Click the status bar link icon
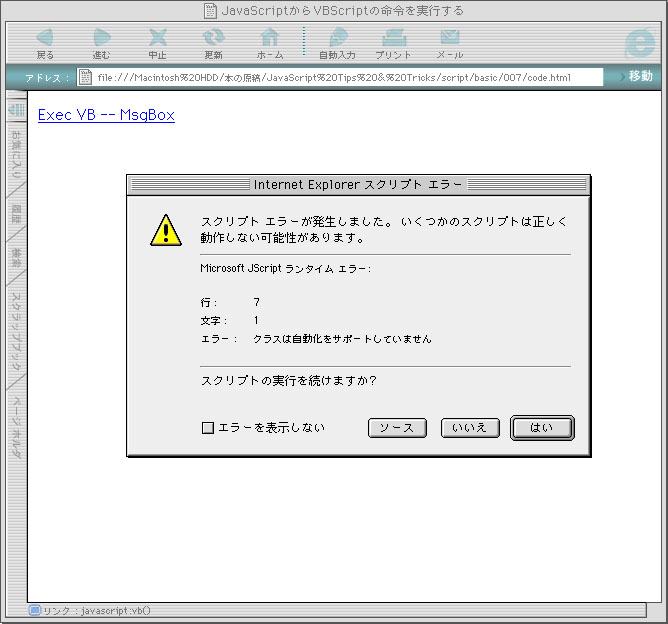Image resolution: width=668 pixels, height=624 pixels. 35,610
